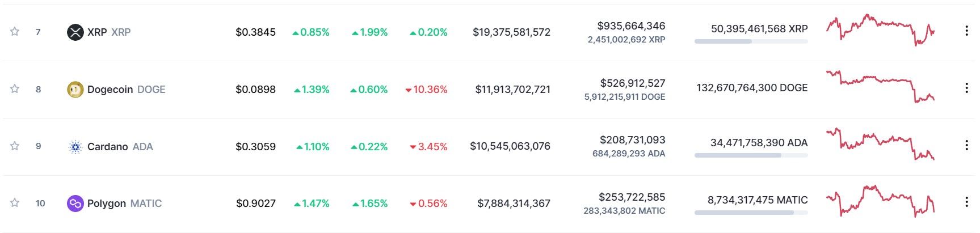Open the Polygon 7-day sparkline chart
The width and height of the screenshot is (980, 233).
pyautogui.click(x=880, y=201)
